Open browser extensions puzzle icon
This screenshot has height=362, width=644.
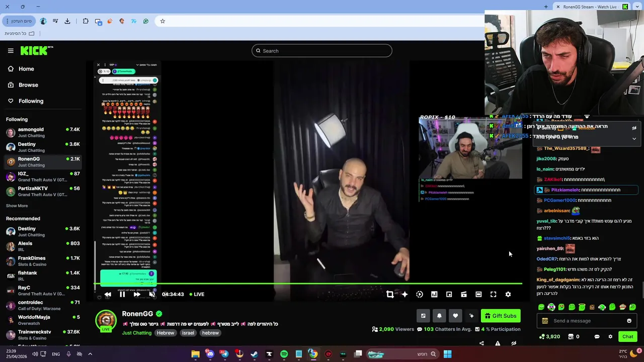pyautogui.click(x=86, y=21)
